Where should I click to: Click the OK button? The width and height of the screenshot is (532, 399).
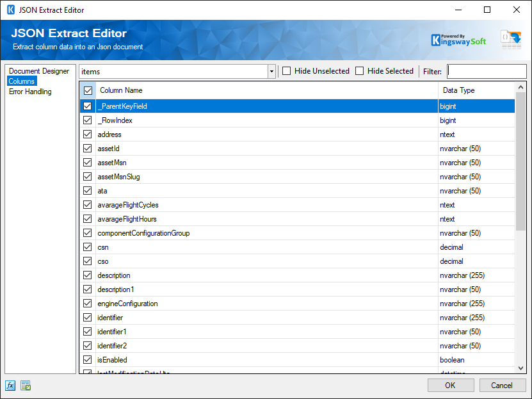click(451, 385)
